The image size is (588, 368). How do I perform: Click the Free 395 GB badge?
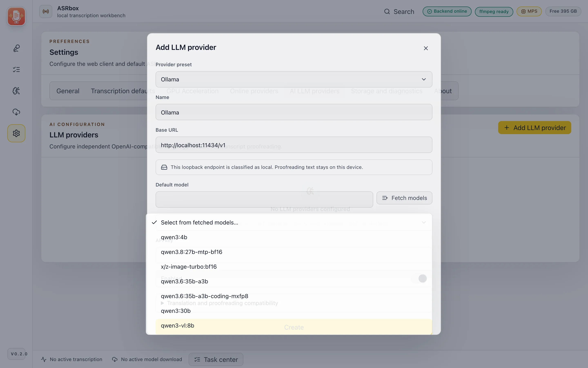pyautogui.click(x=563, y=11)
